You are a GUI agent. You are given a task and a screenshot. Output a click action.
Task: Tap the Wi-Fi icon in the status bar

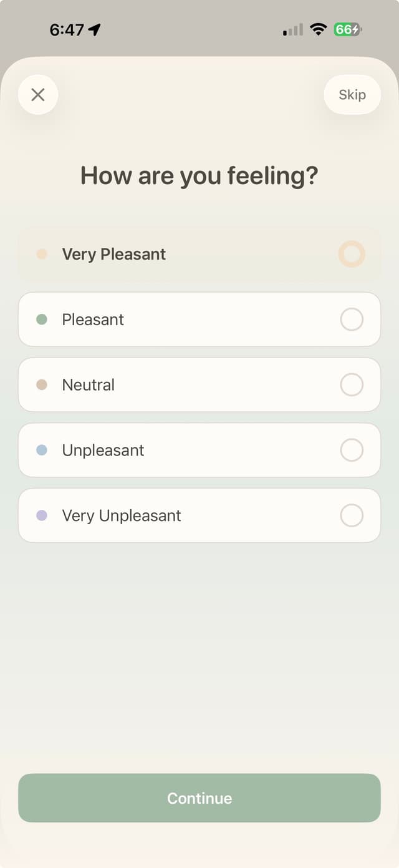pos(318,28)
